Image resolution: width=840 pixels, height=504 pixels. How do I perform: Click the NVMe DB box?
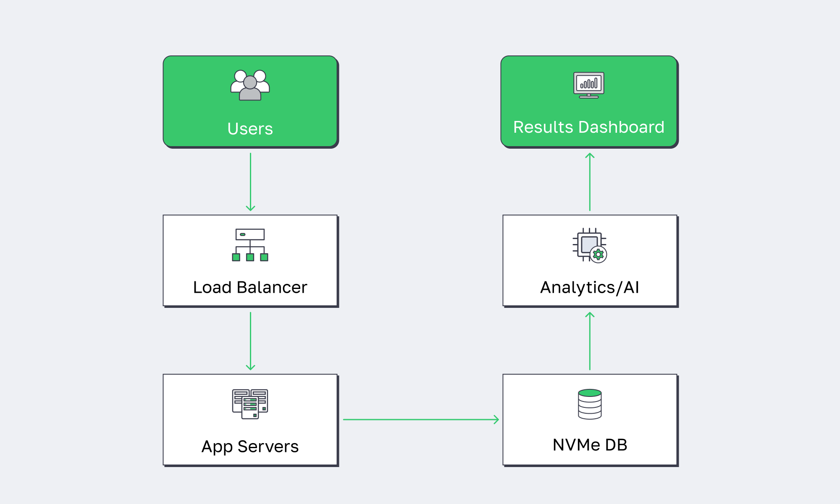coord(589,419)
